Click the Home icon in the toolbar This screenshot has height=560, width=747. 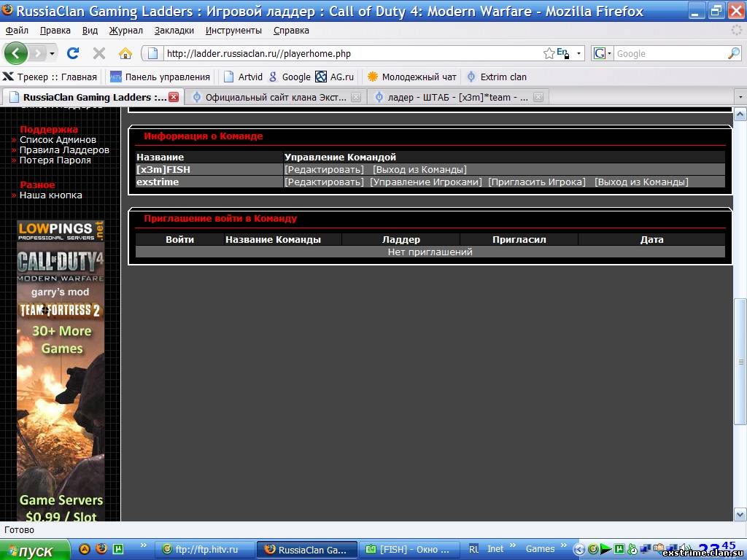125,53
